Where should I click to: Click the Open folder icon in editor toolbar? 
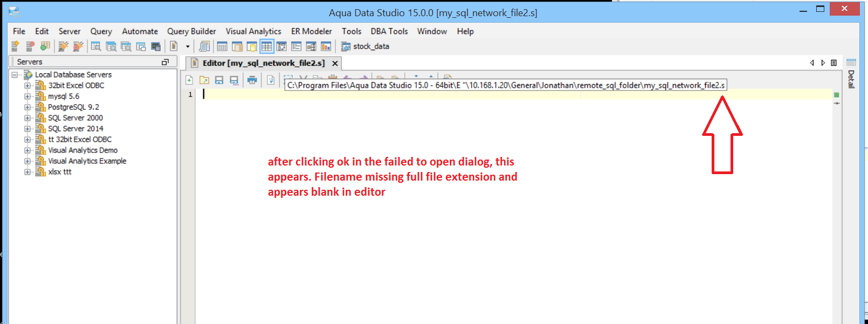(204, 80)
